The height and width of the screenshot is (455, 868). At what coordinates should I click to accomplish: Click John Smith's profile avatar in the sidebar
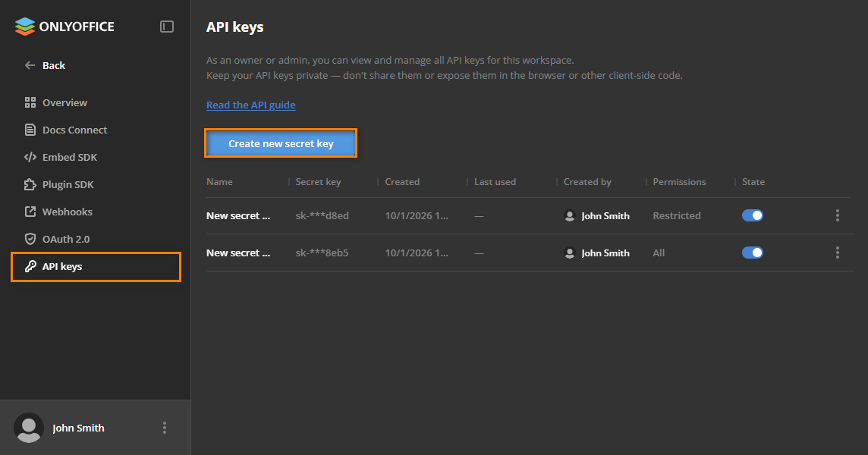point(29,428)
